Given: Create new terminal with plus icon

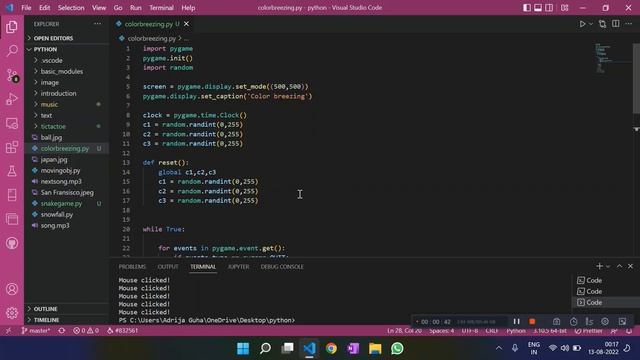Looking at the screenshot, I should [599, 266].
